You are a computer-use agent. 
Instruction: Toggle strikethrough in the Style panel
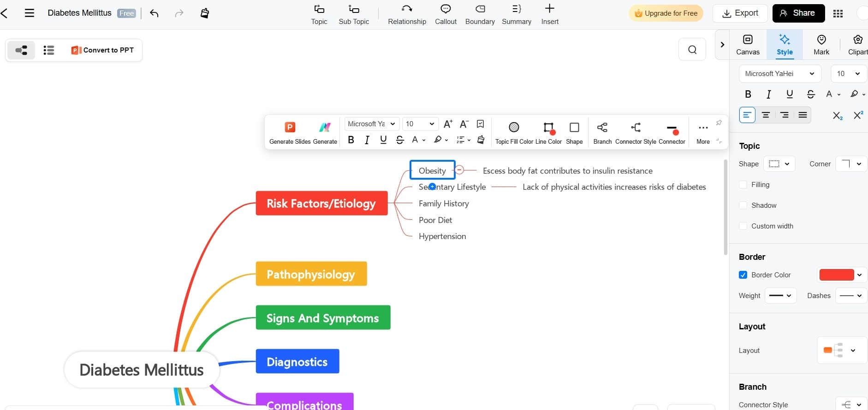point(811,94)
